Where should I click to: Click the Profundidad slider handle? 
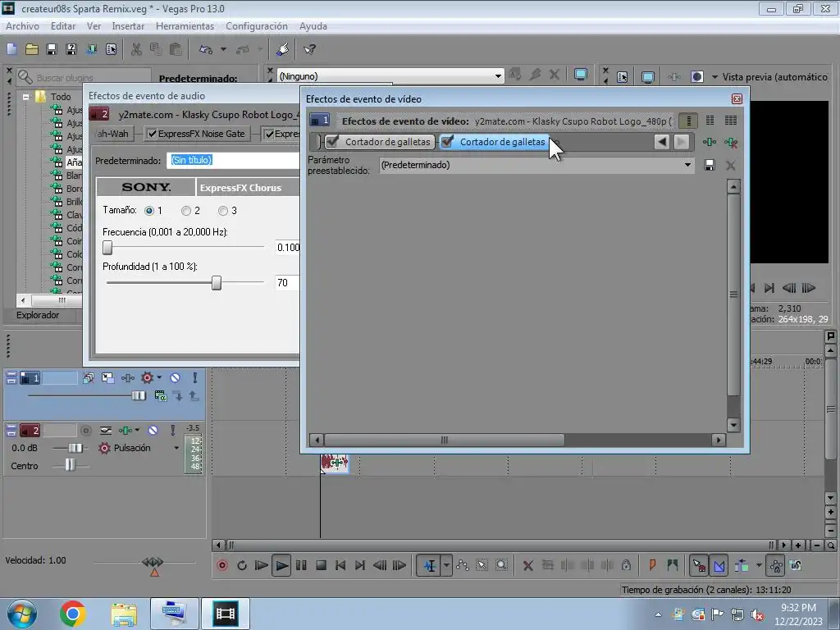click(x=217, y=282)
